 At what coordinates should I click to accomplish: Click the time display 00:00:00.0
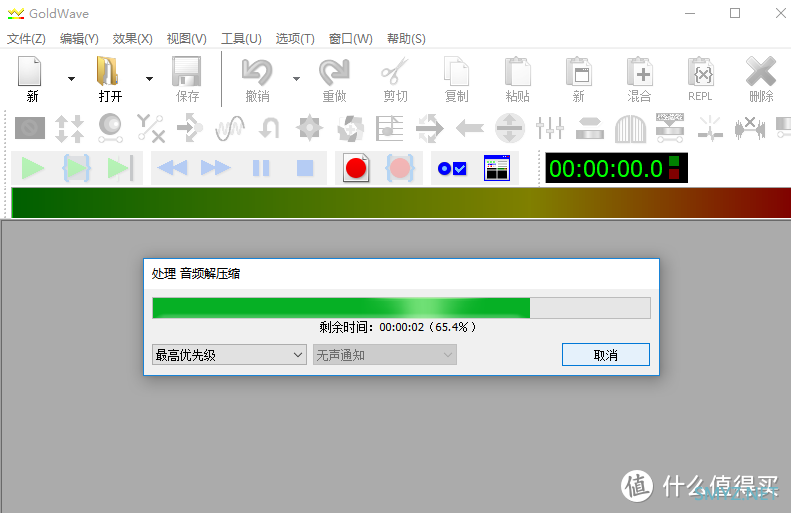click(616, 168)
